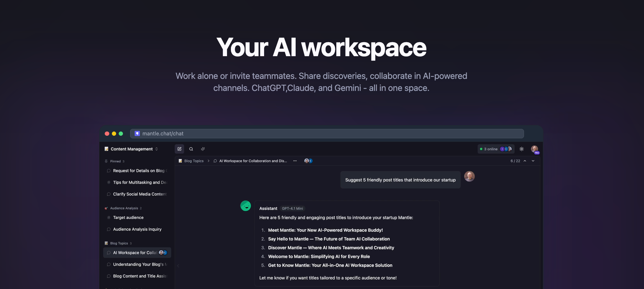Screen dimensions: 644x289
Task: Click avatars on AI Workspace sidebar item
Action: click(163, 253)
